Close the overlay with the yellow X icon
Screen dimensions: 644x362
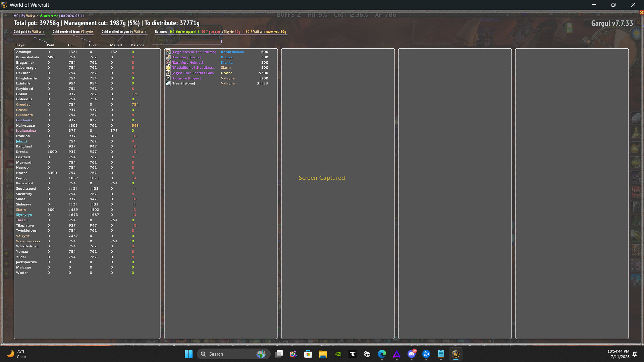[642, 13]
